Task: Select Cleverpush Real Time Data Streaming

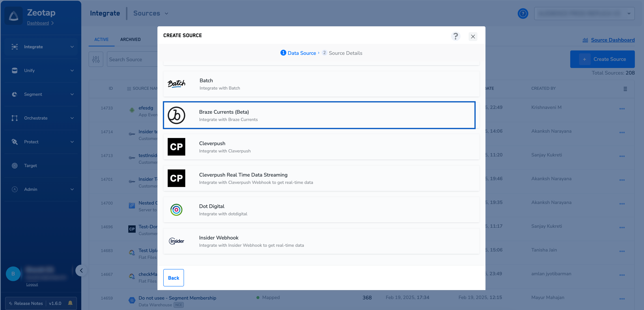Action: pos(321,178)
